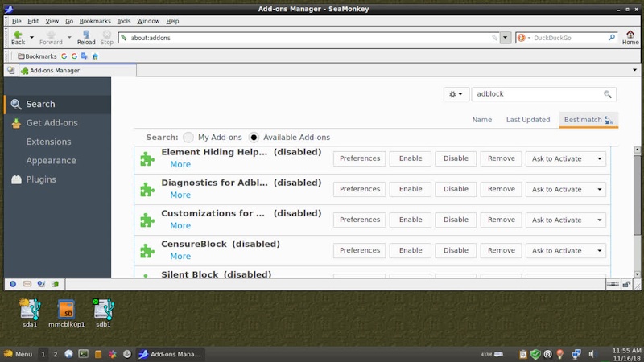The image size is (644, 362).
Task: Open a new tab with tab-bar button
Action: point(11,71)
